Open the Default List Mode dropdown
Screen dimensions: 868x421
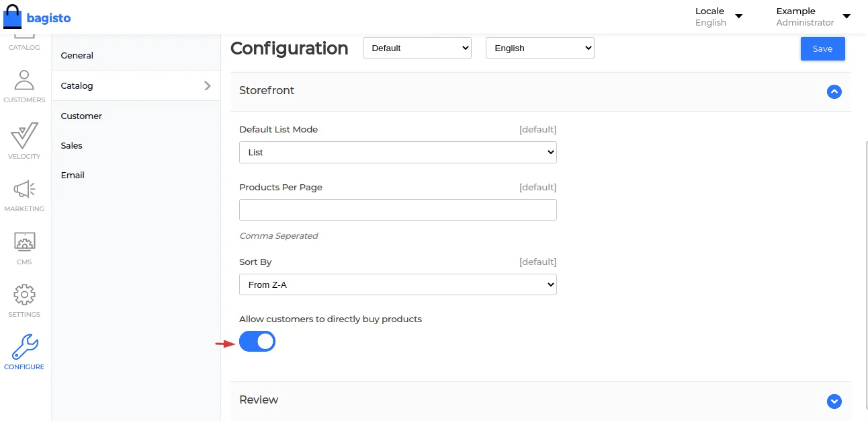pos(398,153)
